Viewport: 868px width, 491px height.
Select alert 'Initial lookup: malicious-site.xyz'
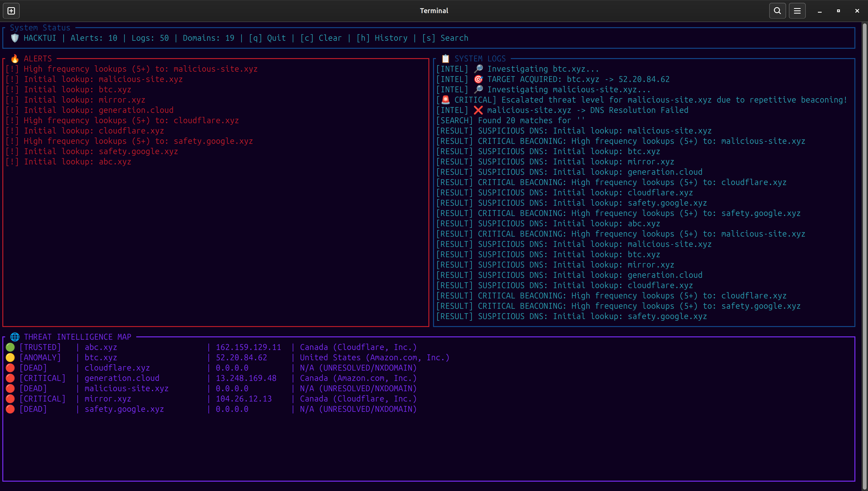coord(94,79)
